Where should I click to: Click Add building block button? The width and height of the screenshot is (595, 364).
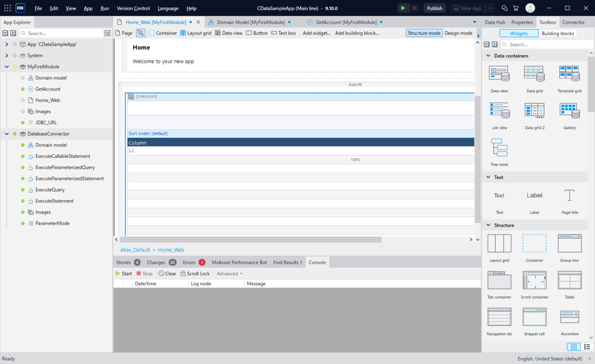(x=357, y=33)
